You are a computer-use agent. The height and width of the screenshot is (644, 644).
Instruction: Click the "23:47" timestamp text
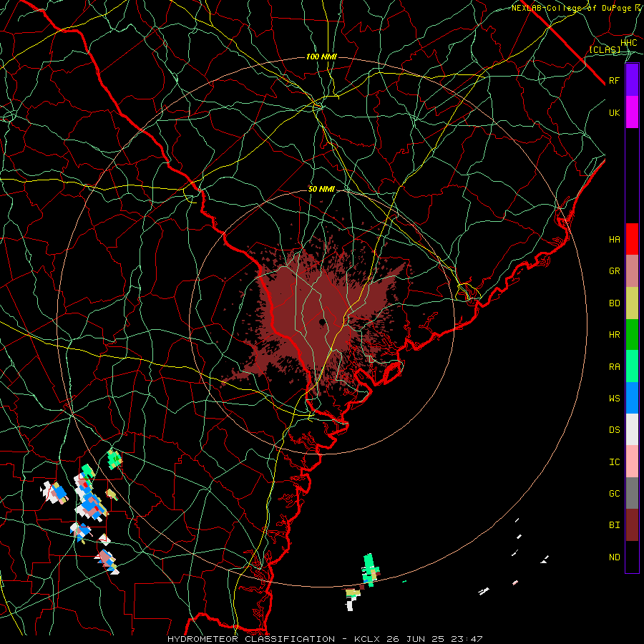[x=469, y=639]
